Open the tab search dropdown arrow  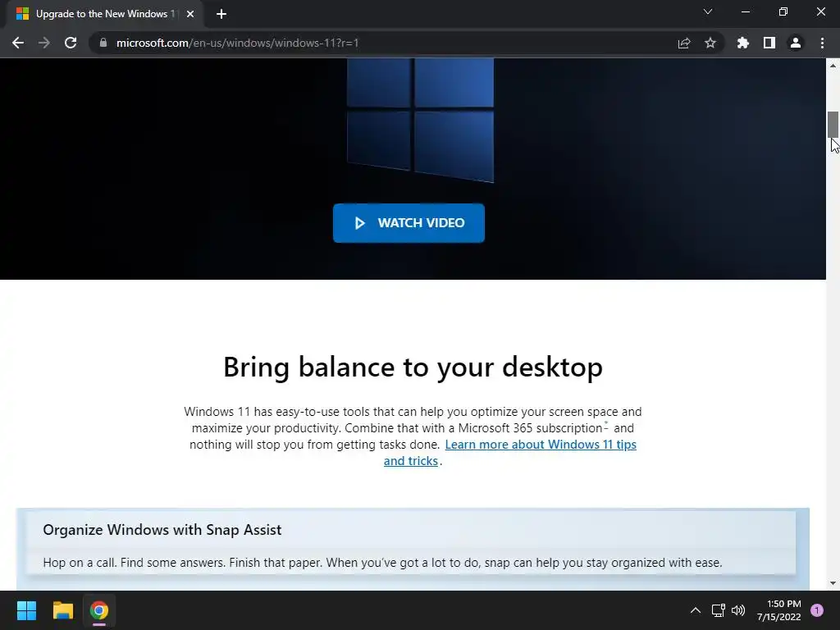tap(708, 11)
